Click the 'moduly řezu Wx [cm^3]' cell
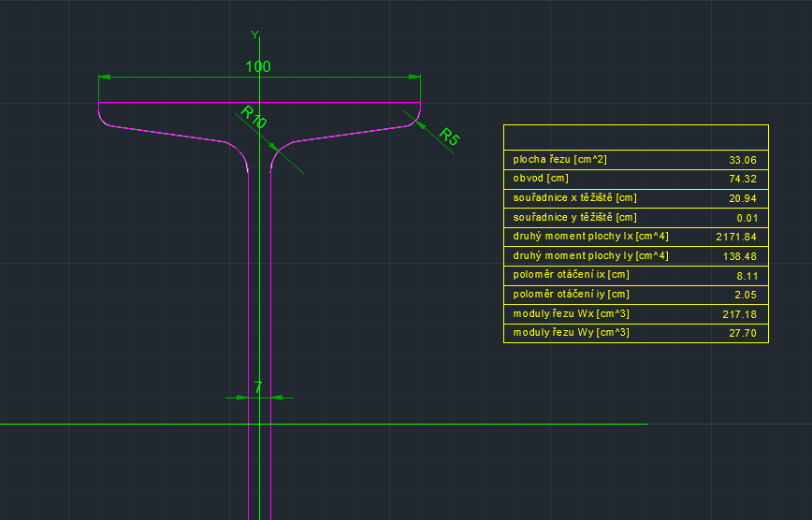 [x=571, y=313]
